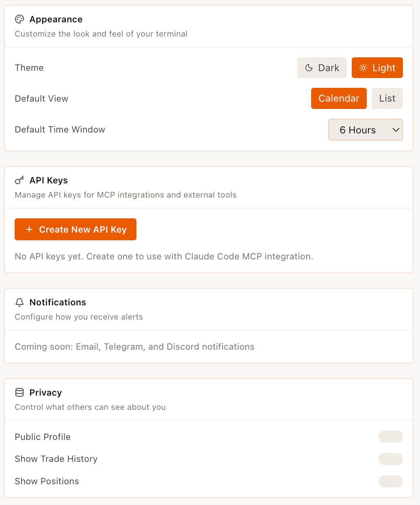Click the moon icon in the Dark theme button
The height and width of the screenshot is (505, 420).
[x=309, y=68]
